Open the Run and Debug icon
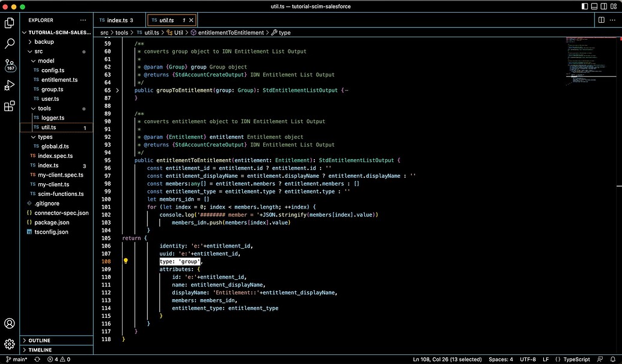This screenshot has width=622, height=364. [9, 85]
